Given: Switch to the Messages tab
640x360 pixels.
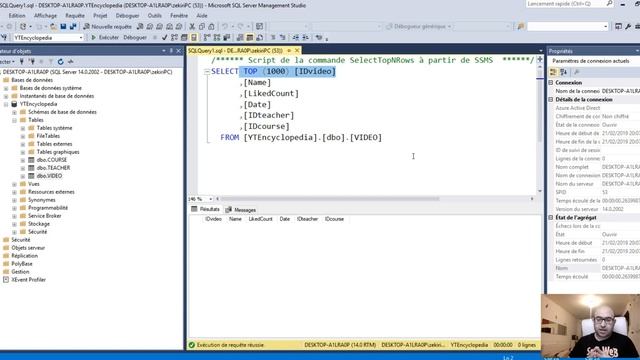Looking at the screenshot, I should [241, 210].
